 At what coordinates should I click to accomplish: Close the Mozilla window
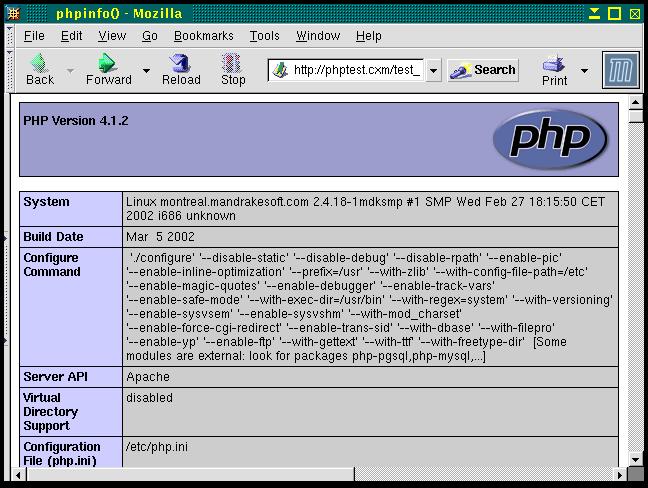pos(635,14)
